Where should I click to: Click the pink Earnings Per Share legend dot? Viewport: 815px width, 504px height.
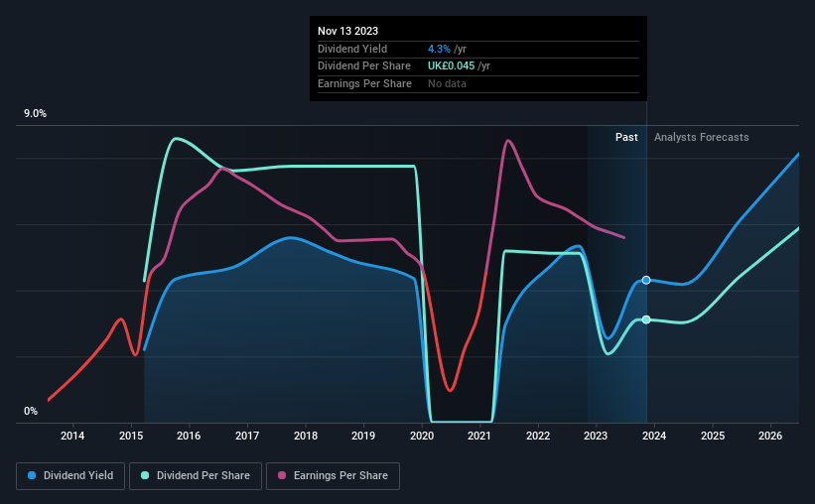tap(282, 475)
